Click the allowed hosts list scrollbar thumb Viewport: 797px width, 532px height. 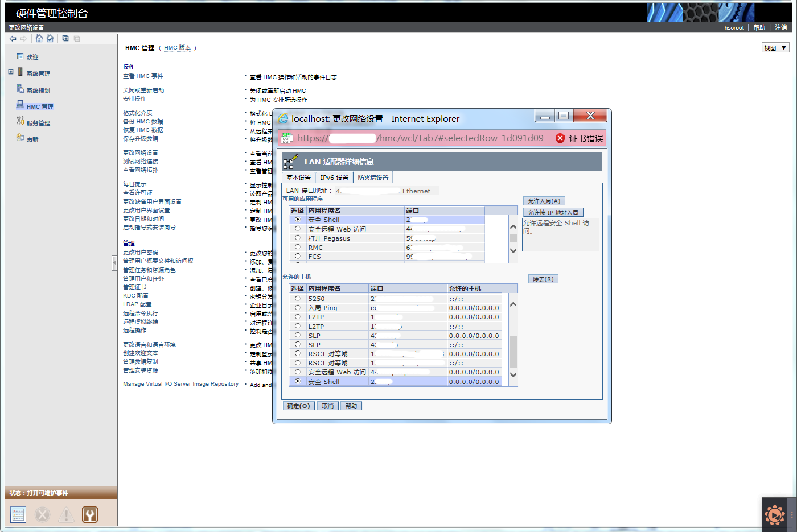pyautogui.click(x=513, y=353)
